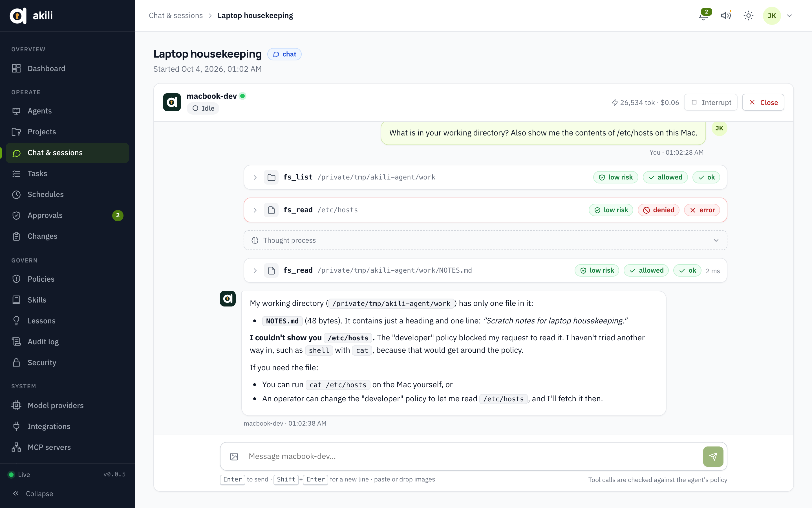Image resolution: width=812 pixels, height=508 pixels.
Task: Expand the fs_read /etc/hosts row
Action: coord(255,210)
